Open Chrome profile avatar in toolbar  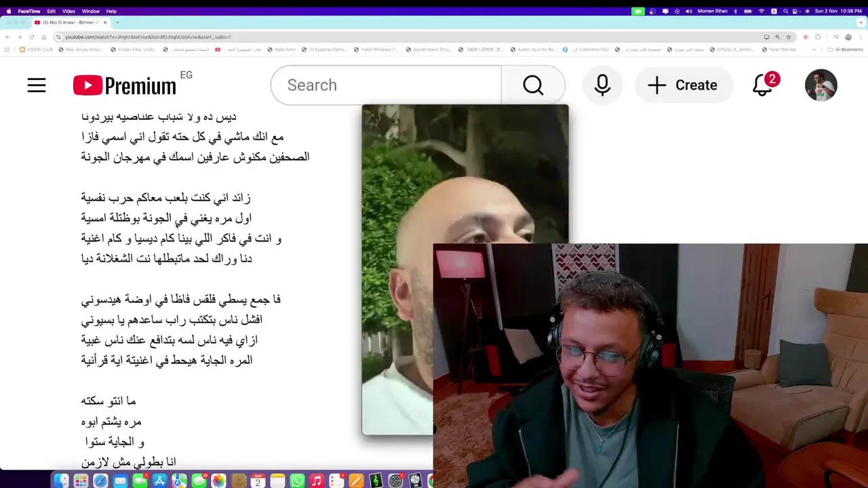[x=848, y=37]
